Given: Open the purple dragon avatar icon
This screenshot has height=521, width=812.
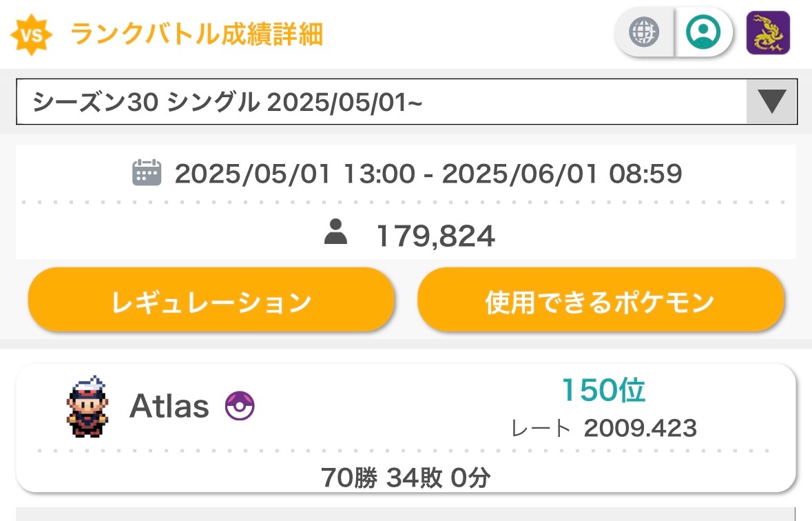Looking at the screenshot, I should tap(768, 33).
